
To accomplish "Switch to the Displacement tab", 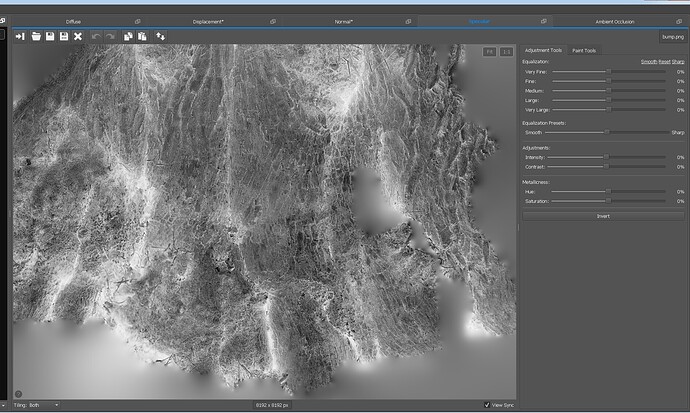I will pos(208,22).
